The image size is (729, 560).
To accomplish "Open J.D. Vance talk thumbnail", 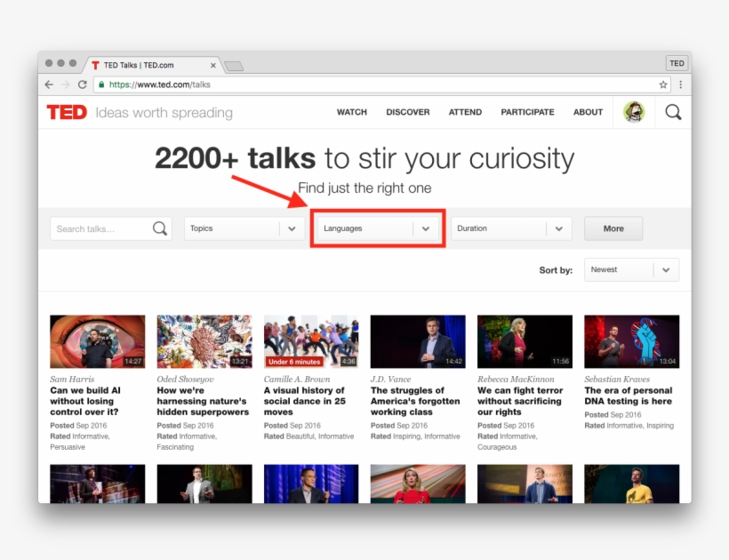I will point(418,341).
